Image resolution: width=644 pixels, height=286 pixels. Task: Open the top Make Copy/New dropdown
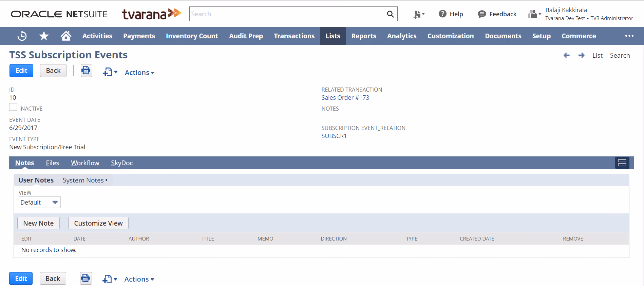110,72
